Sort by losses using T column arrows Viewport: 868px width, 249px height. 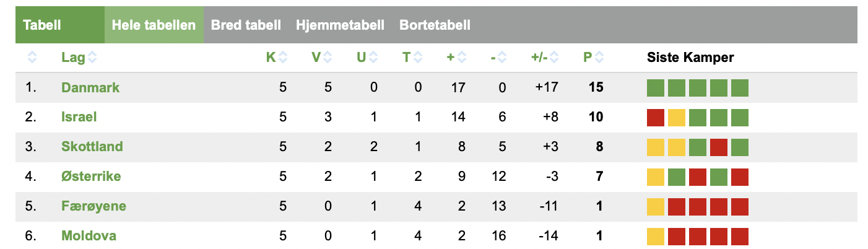coord(418,58)
